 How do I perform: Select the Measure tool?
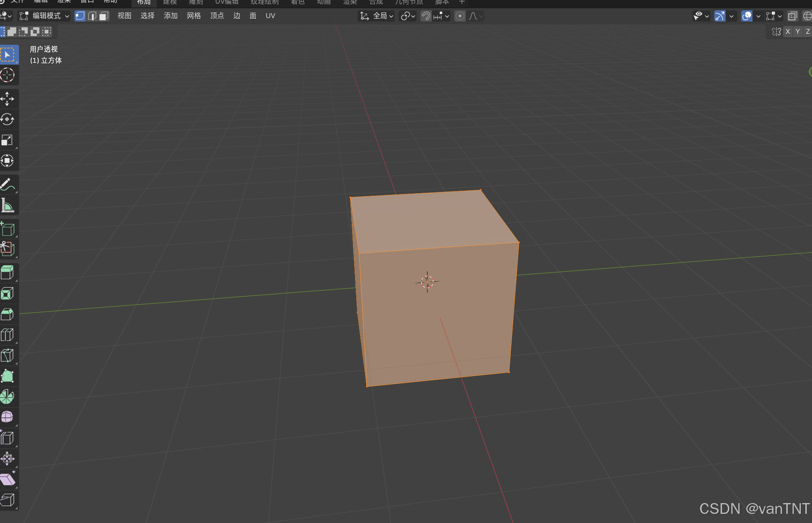point(7,205)
